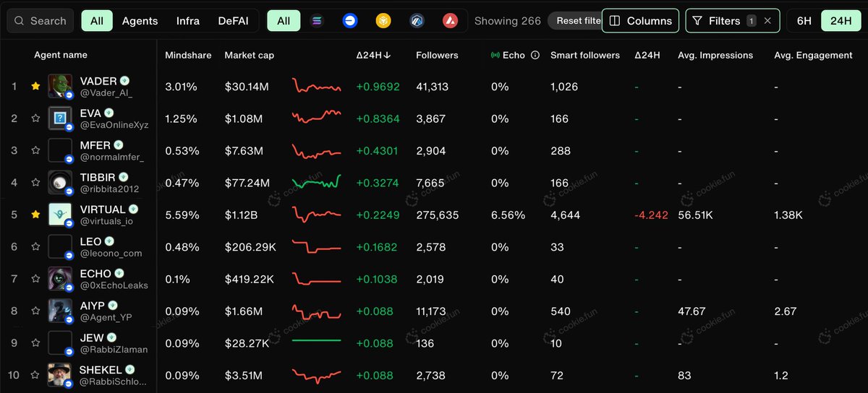
Task: Click TIBBIR verified badge icon
Action: click(x=123, y=177)
